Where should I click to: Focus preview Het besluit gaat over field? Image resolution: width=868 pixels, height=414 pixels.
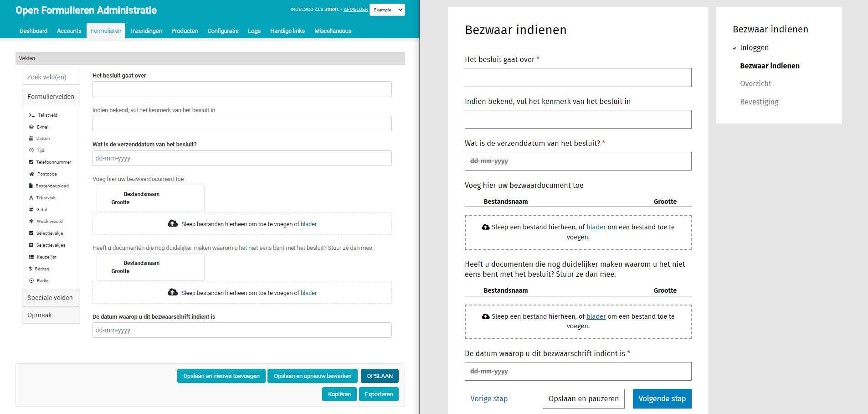[x=578, y=78]
